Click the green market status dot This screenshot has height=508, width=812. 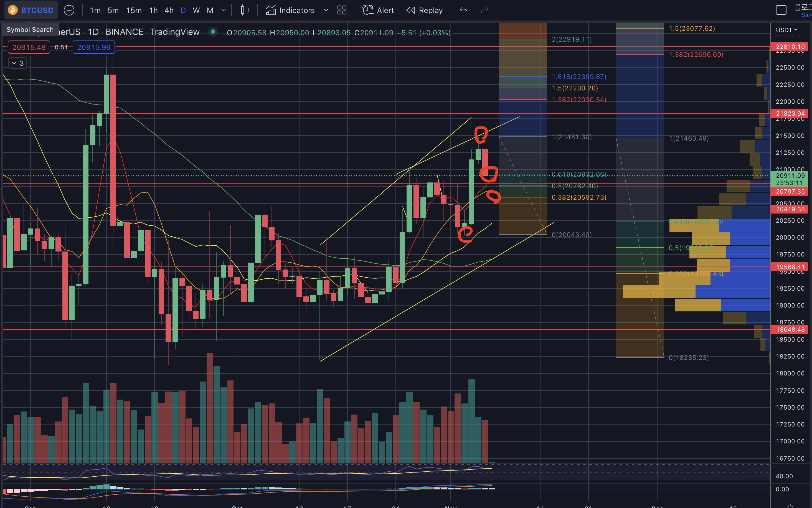[213, 32]
